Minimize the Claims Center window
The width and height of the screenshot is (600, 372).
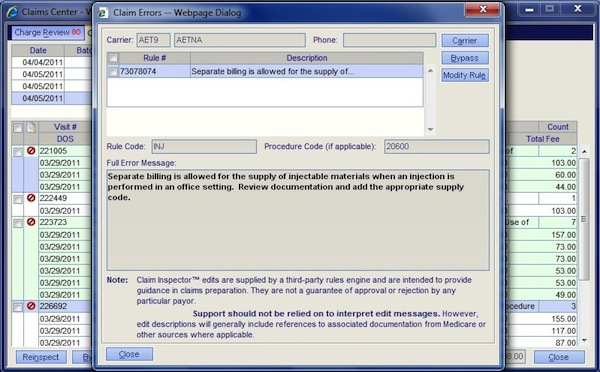click(x=529, y=9)
